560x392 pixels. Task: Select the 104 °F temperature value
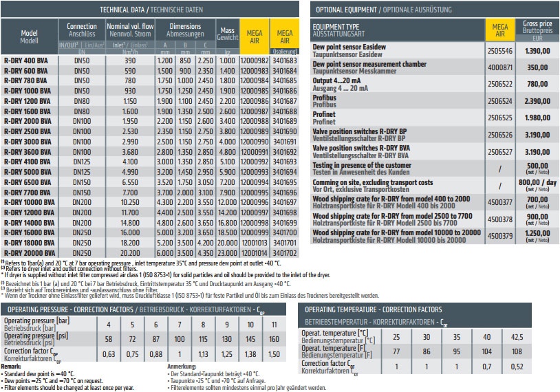[x=487, y=351]
